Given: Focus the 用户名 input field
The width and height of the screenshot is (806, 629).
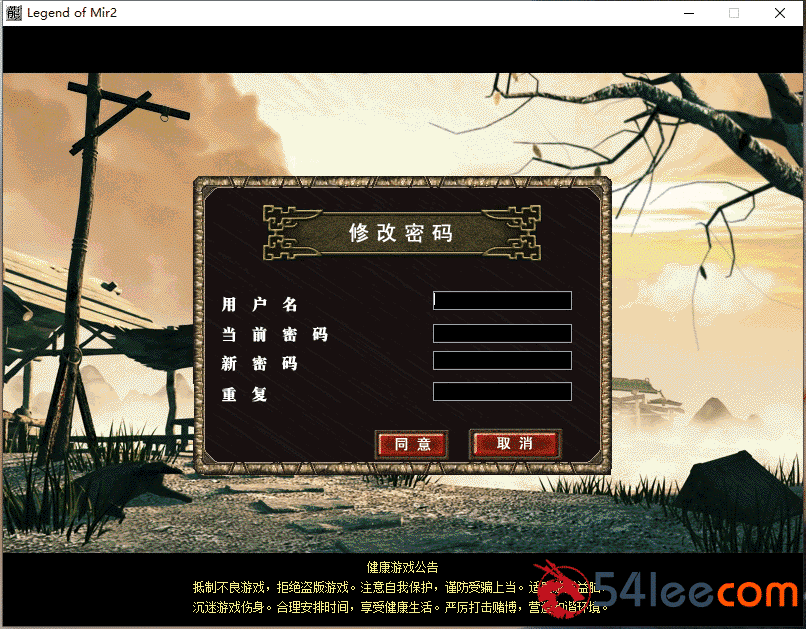Looking at the screenshot, I should coord(502,301).
